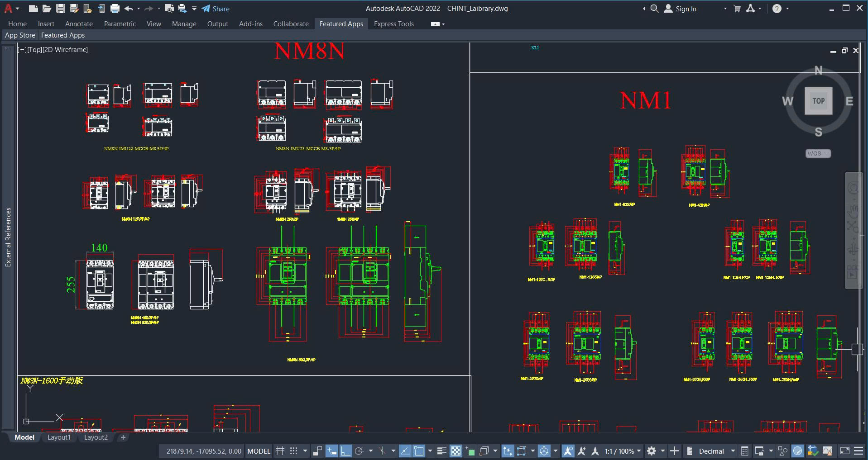
Task: Save the drawing with the Save icon
Action: click(60, 9)
